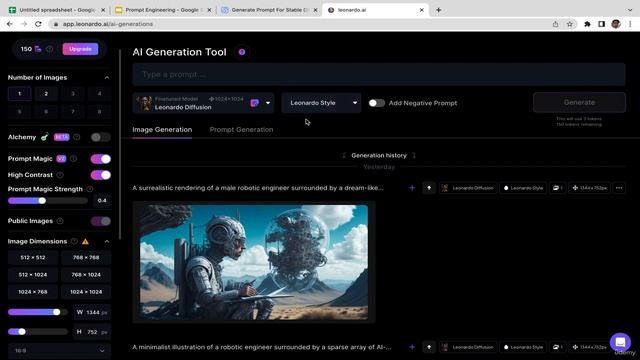This screenshot has height=360, width=640.
Task: Click the height slider handle
Action: pyautogui.click(x=22, y=331)
